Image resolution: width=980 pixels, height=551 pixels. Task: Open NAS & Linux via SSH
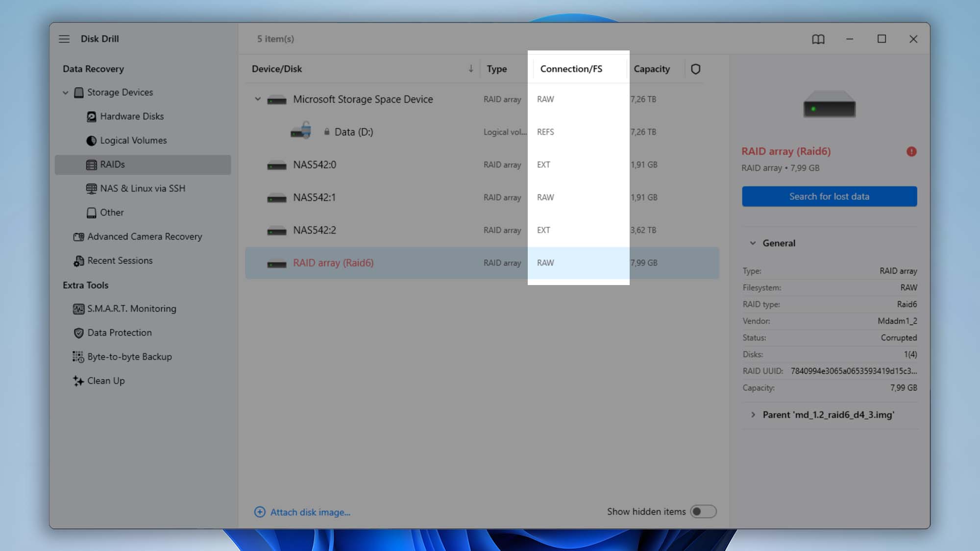[143, 189]
